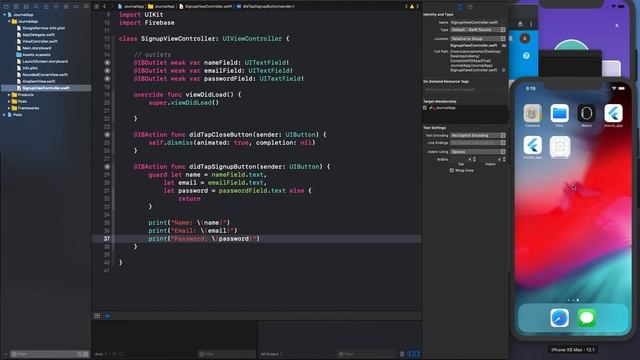The width and height of the screenshot is (640, 360).
Task: Collapse the JournalApp group folder
Action: coord(9,21)
